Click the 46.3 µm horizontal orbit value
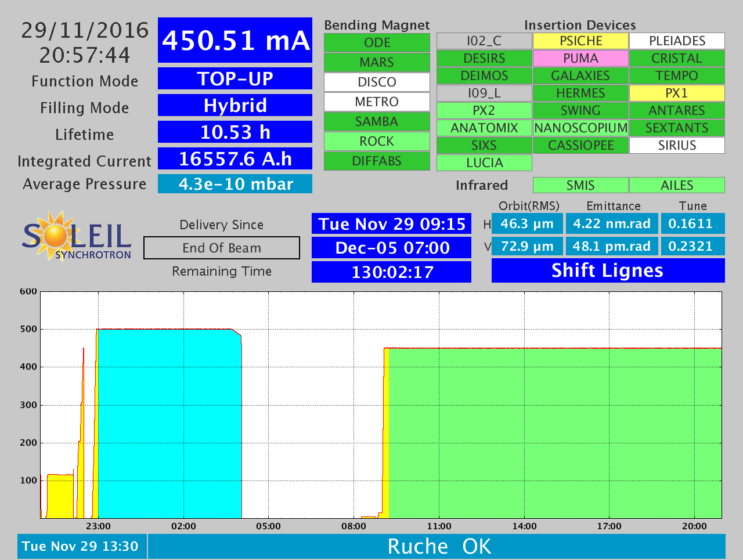The height and width of the screenshot is (560, 743). 527,223
